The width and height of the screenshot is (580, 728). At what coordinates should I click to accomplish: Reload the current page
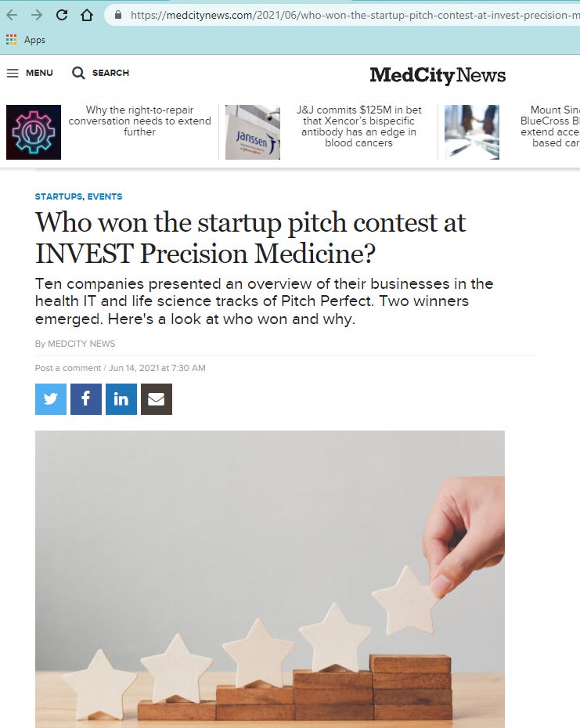61,16
